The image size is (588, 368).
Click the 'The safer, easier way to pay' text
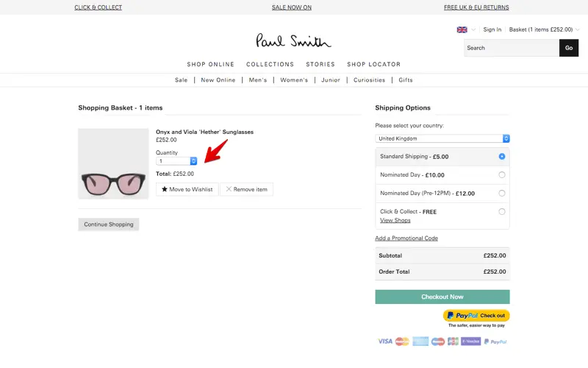(x=476, y=325)
